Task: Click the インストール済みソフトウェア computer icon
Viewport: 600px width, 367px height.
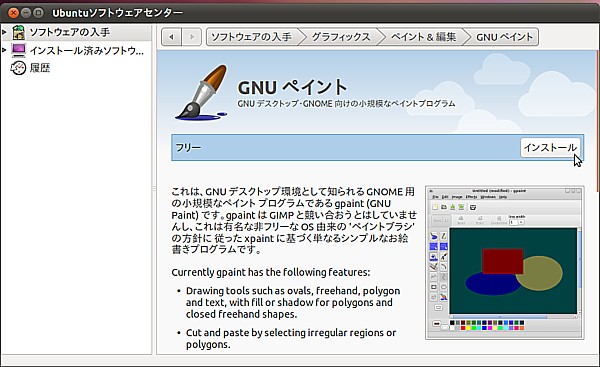Action: click(x=18, y=50)
